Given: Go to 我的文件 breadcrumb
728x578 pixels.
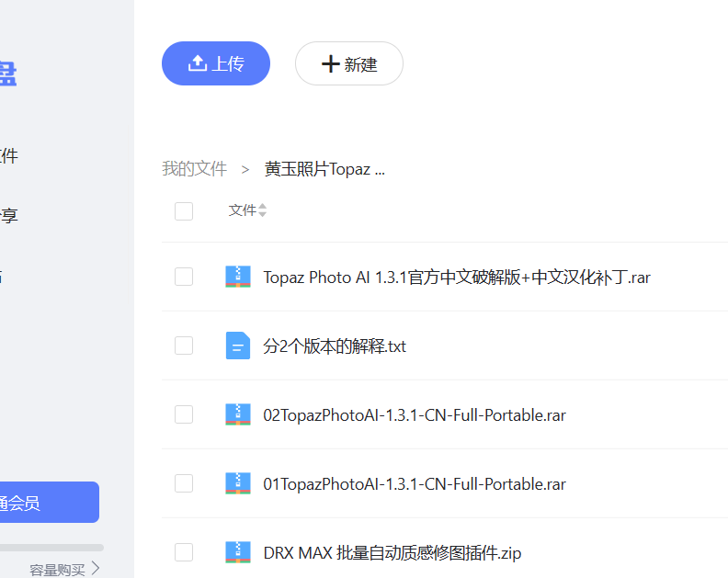Looking at the screenshot, I should [x=195, y=169].
